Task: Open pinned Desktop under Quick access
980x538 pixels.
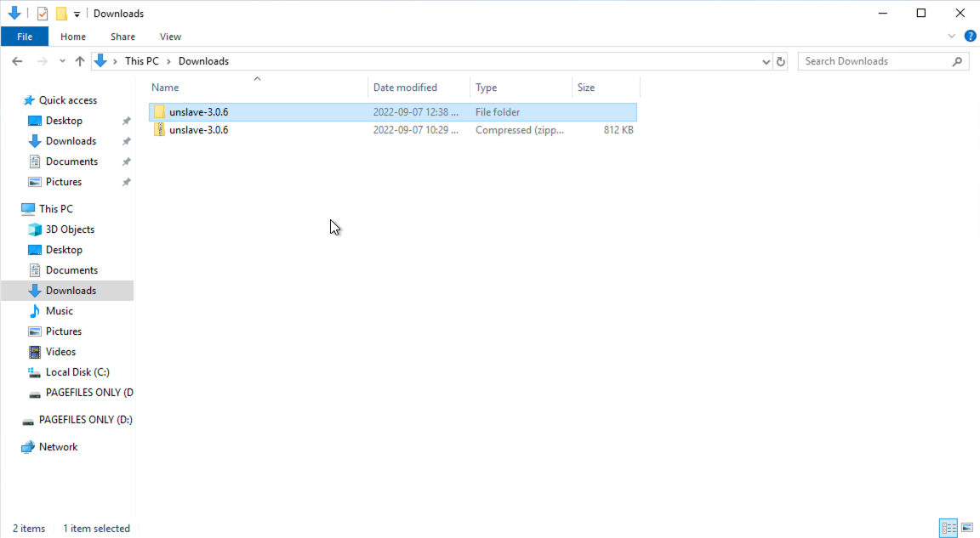Action: [64, 121]
